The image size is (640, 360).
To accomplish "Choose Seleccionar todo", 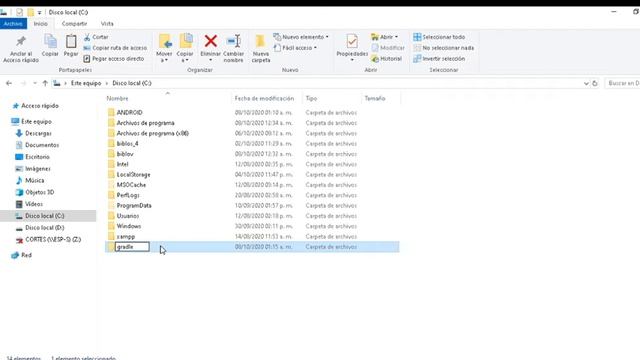I will coord(439,37).
